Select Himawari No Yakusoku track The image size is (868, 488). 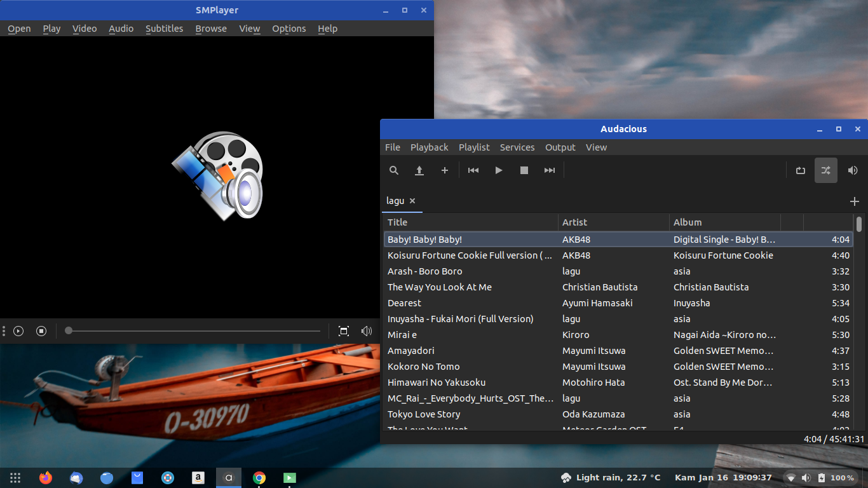(618, 383)
